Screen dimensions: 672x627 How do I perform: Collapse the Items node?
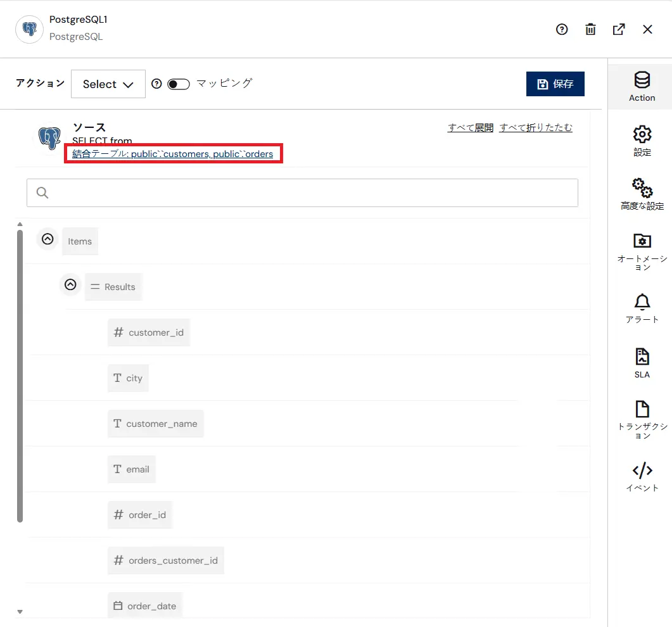coord(48,239)
